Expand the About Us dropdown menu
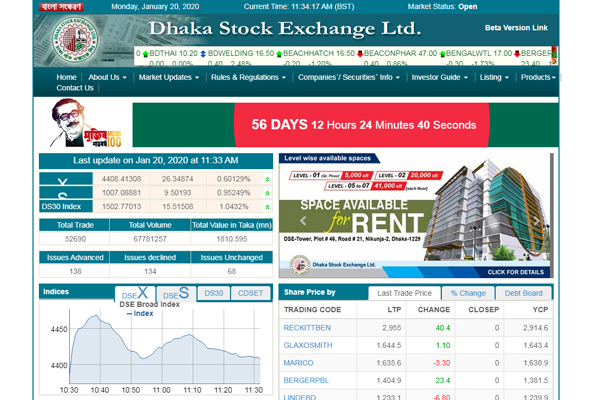Image resolution: width=600 pixels, height=400 pixels. click(107, 77)
